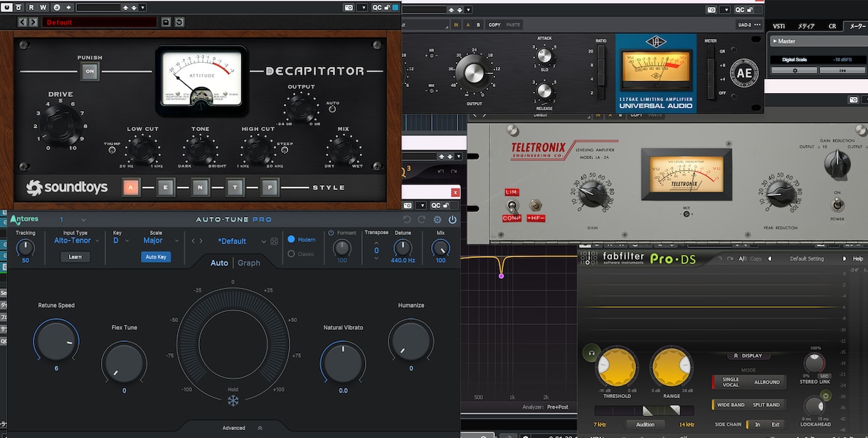Select style A button on Decapitator

pos(131,187)
